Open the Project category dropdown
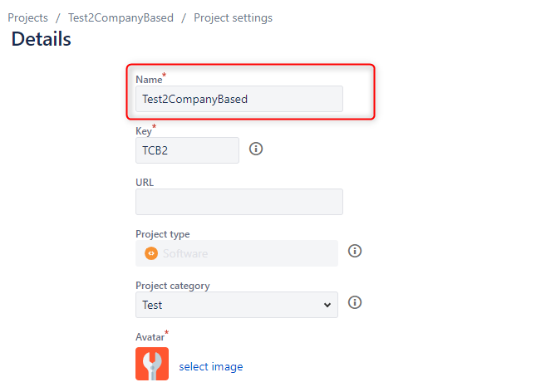Screen dimensions: 546x392 237,305
